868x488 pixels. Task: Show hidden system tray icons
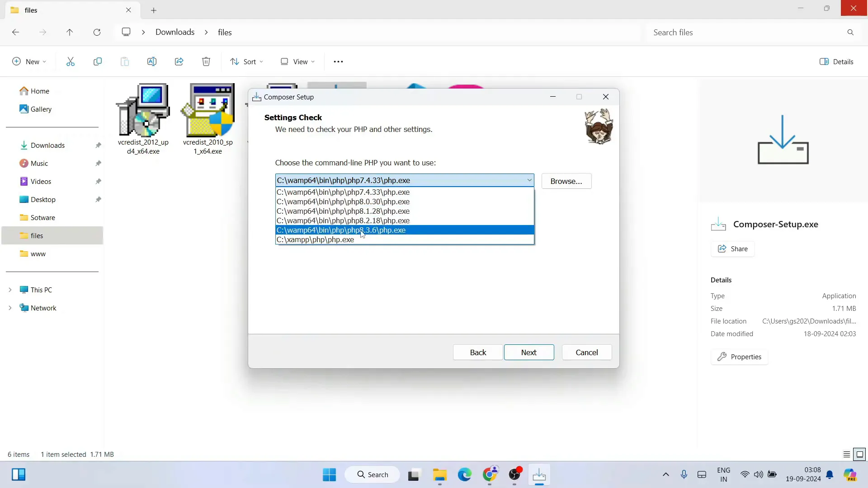[666, 474]
